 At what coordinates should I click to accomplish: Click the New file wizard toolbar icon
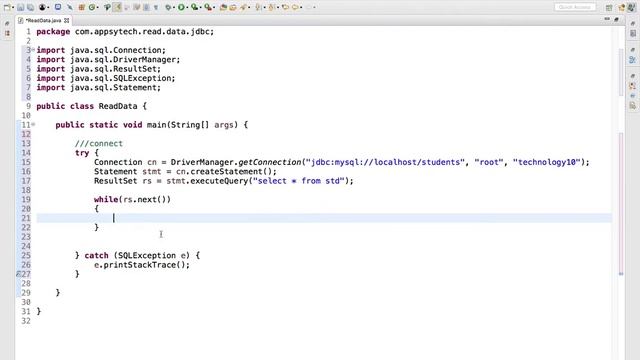tap(7, 7)
